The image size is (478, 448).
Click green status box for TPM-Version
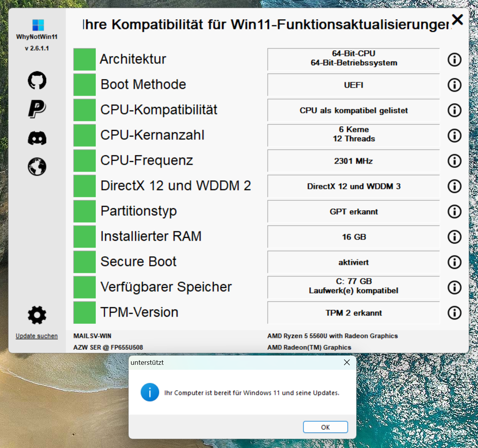tap(84, 313)
